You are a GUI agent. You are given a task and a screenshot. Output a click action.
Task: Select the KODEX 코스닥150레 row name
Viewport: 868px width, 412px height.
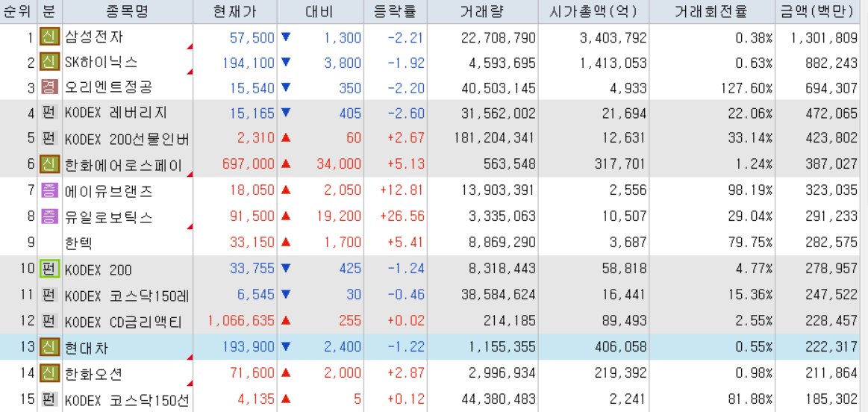pyautogui.click(x=128, y=296)
